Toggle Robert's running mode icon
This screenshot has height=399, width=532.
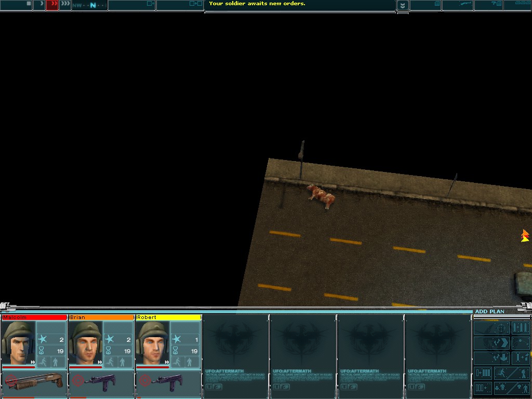[x=178, y=362]
